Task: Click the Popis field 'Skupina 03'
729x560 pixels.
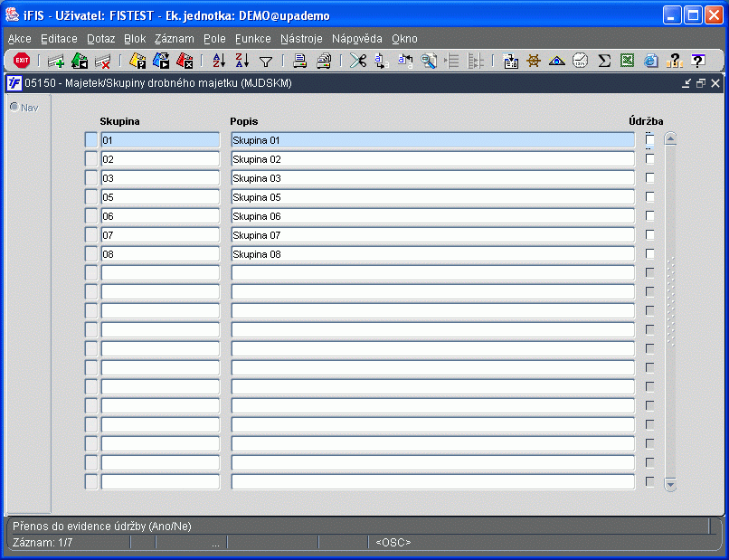Action: tap(433, 178)
